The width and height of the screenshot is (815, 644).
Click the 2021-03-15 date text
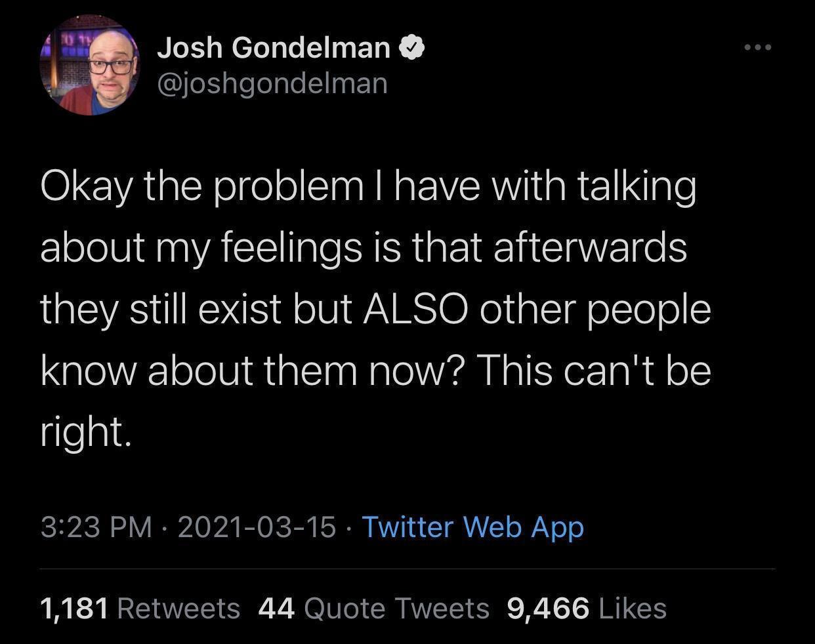click(256, 527)
